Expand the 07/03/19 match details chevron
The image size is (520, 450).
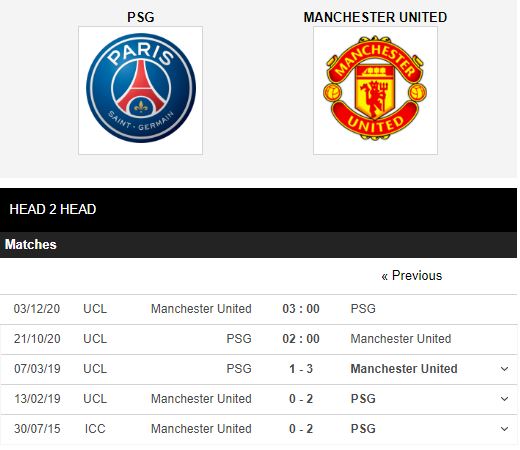(x=504, y=369)
